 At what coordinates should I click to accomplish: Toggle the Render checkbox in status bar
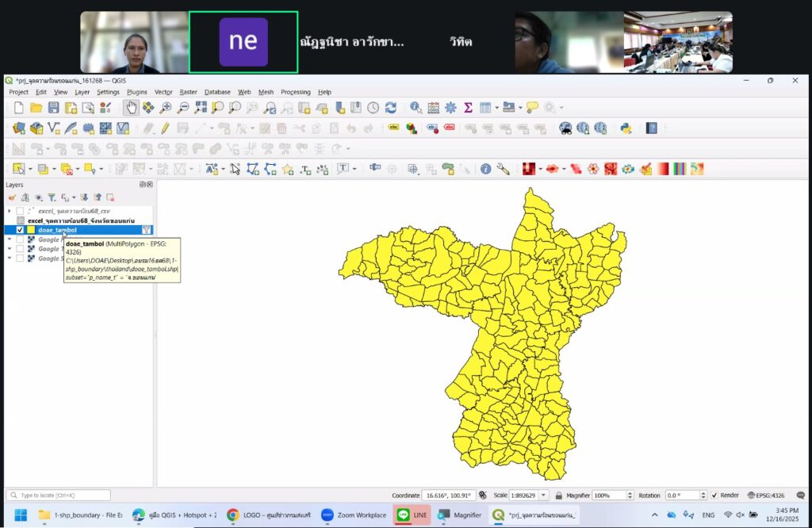point(714,495)
